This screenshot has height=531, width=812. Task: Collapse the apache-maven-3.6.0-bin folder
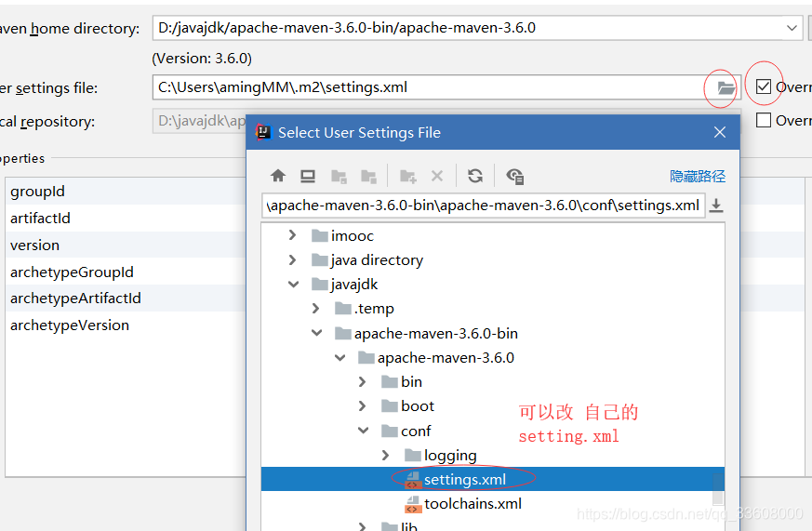[x=316, y=333]
